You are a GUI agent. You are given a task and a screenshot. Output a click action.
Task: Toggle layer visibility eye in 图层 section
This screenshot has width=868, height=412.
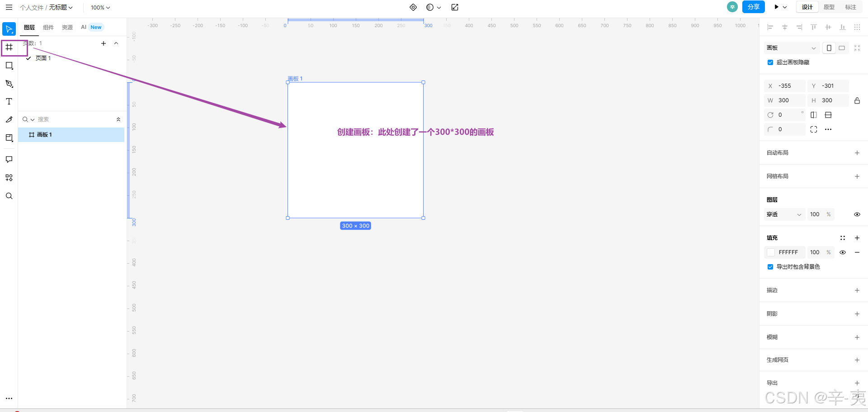pyautogui.click(x=857, y=214)
